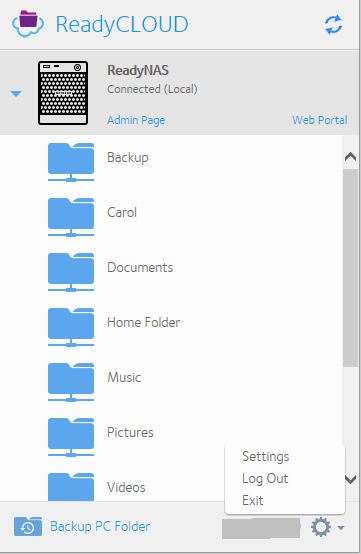Select the Carol folder label
Viewport: 361px width, 554px height.
(x=122, y=212)
